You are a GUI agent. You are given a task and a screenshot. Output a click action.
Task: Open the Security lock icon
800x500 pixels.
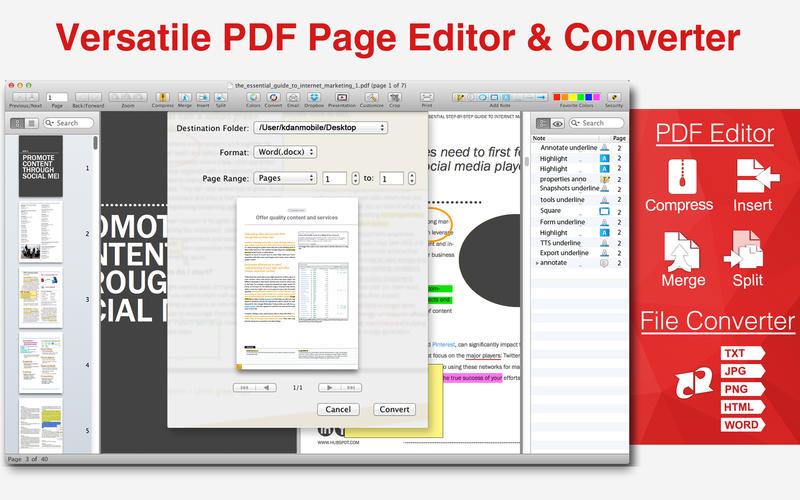(614, 97)
